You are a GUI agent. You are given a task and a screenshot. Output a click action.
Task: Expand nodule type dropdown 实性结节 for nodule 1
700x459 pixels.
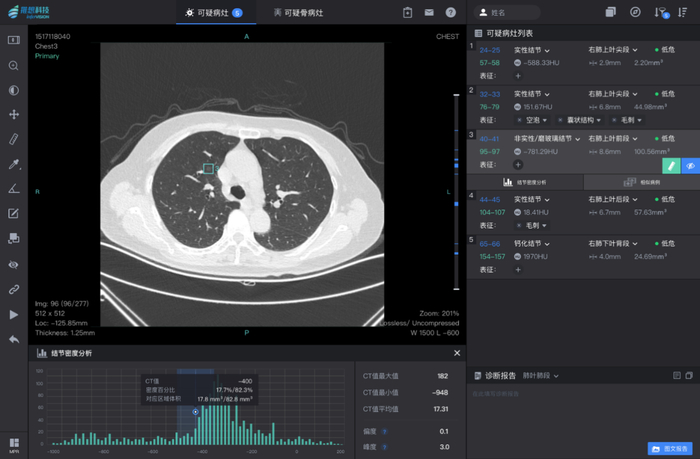tap(532, 49)
